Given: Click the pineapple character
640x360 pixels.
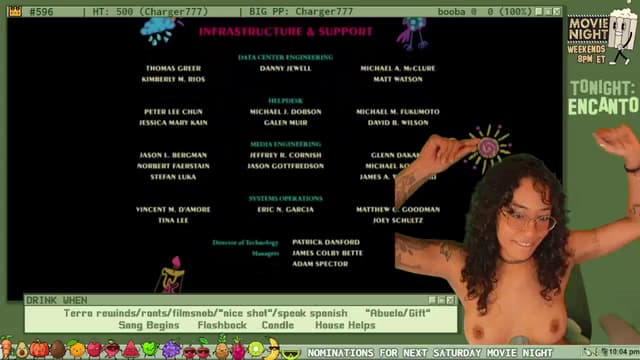Looking at the screenshot, I should tap(222, 347).
